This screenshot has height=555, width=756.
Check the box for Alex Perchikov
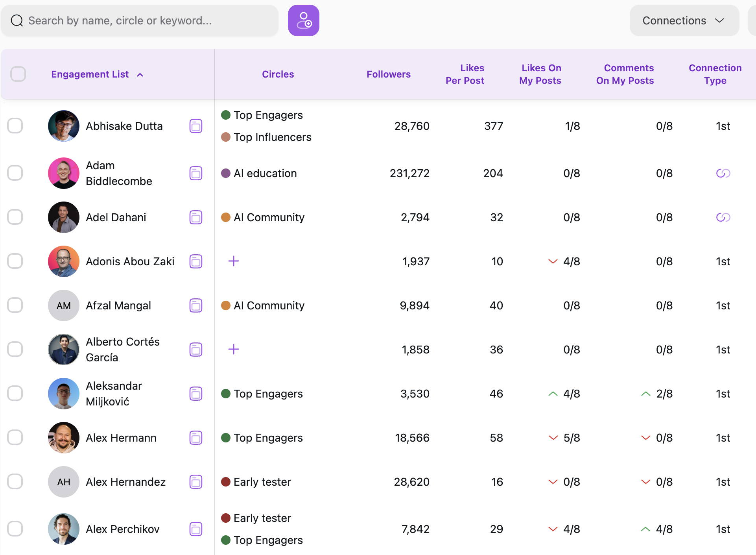coord(15,529)
